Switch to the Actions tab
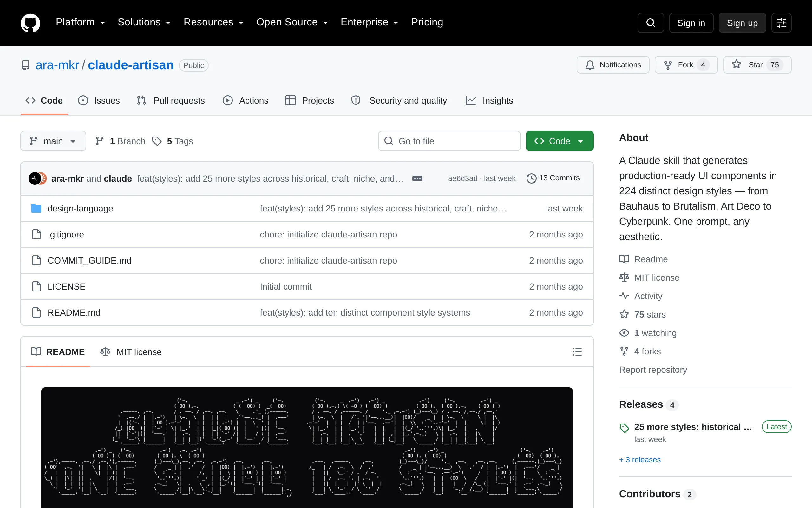The width and height of the screenshot is (812, 508). pos(246,100)
